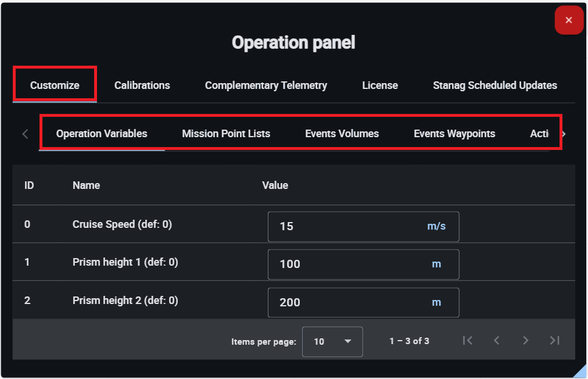Open the Items per page dropdown
Viewport: 588px width, 379px height.
332,341
